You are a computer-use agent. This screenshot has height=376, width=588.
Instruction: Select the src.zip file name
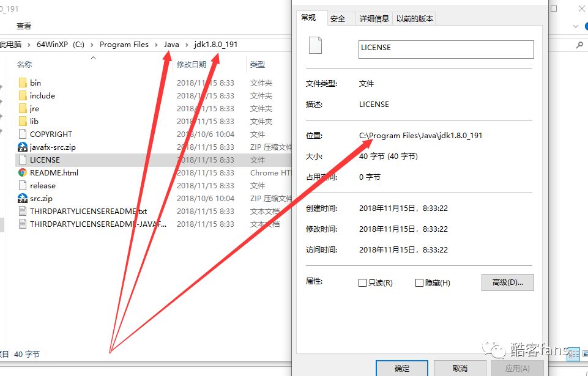coord(41,198)
